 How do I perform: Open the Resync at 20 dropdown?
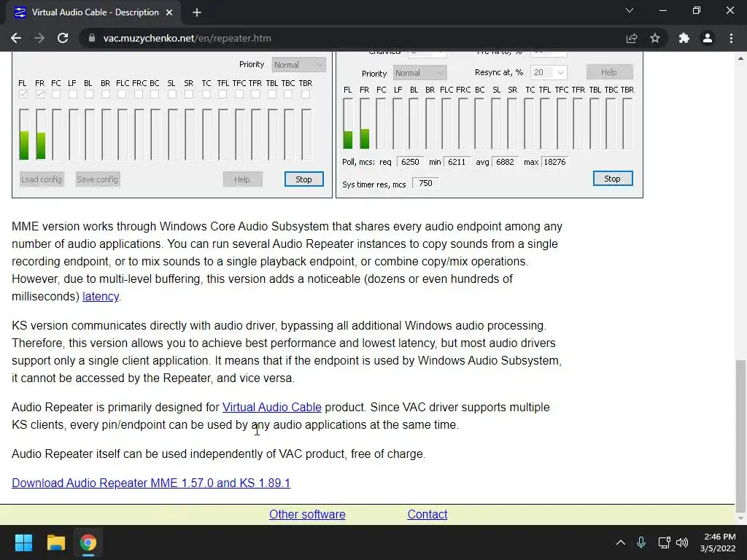click(x=549, y=72)
